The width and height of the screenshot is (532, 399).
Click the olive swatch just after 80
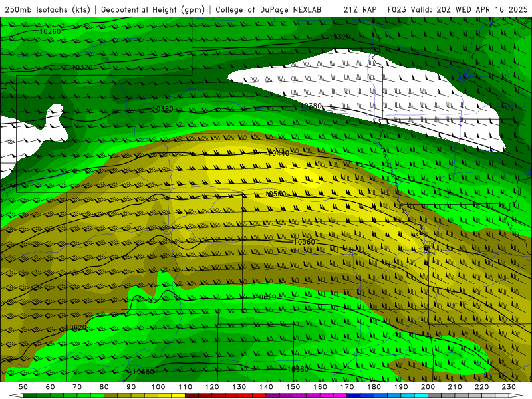(111, 396)
